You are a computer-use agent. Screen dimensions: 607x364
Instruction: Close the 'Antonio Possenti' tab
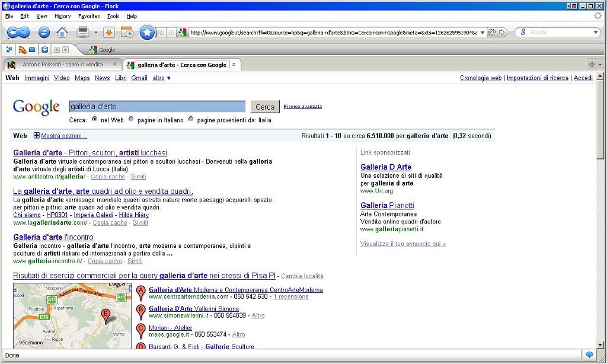114,64
